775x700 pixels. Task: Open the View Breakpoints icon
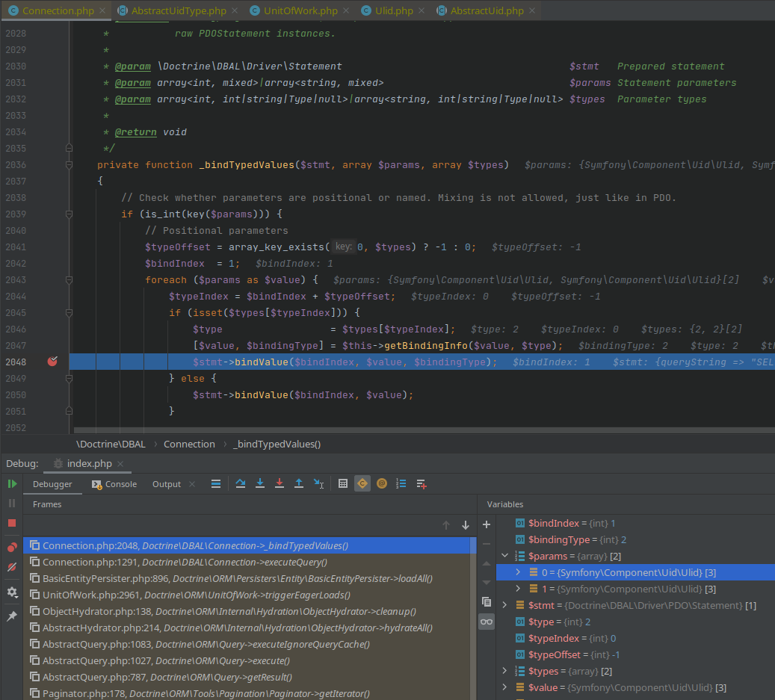[12, 547]
